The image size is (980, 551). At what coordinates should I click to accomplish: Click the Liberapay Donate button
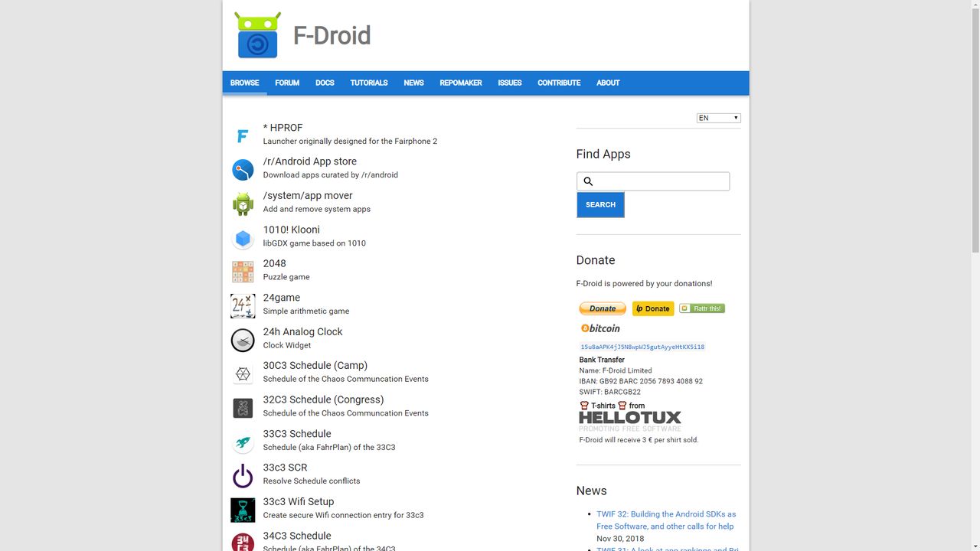pos(653,308)
